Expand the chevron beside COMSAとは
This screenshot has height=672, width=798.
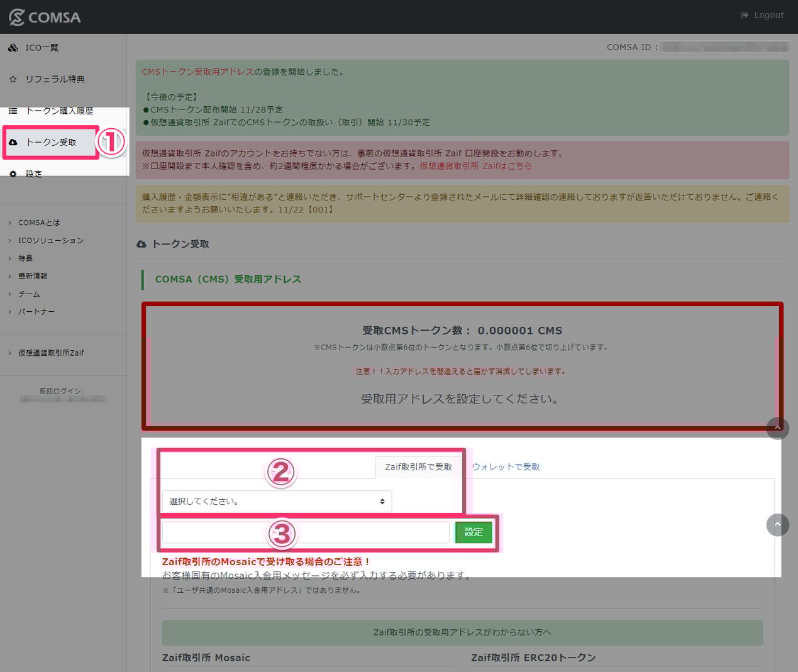[x=9, y=223]
